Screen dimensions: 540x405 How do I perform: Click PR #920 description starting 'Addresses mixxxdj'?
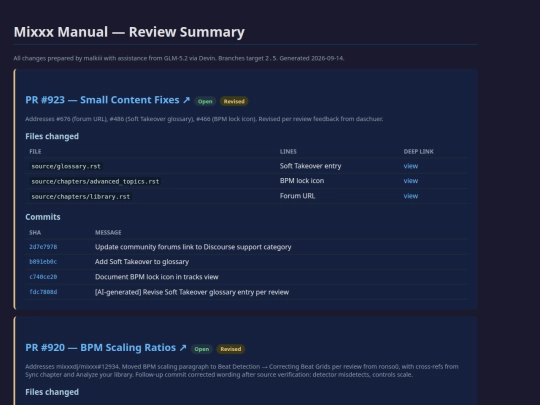tap(242, 371)
